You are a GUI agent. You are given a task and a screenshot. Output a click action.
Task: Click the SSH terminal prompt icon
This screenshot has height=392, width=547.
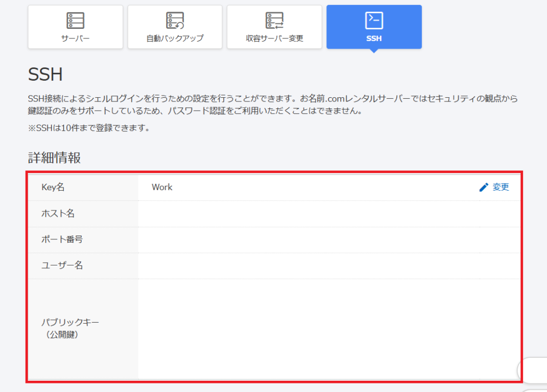[x=374, y=21]
